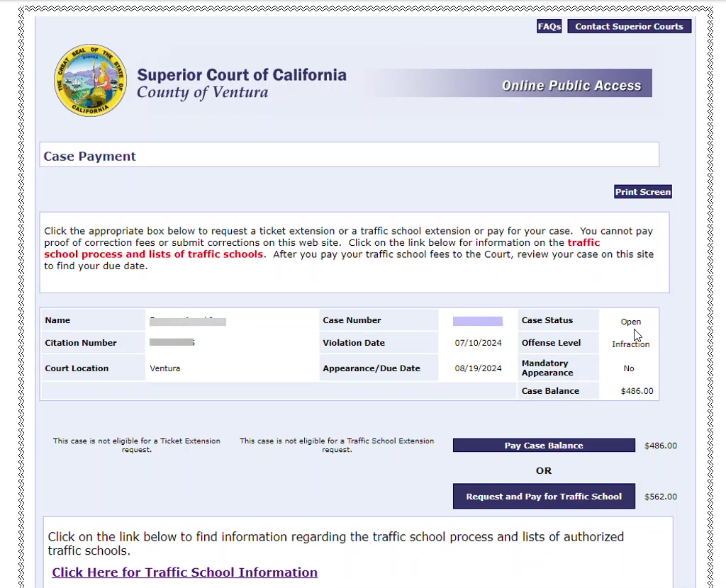The image size is (726, 588).
Task: Click the Case Balance amount $486.00 in table
Action: (x=637, y=391)
